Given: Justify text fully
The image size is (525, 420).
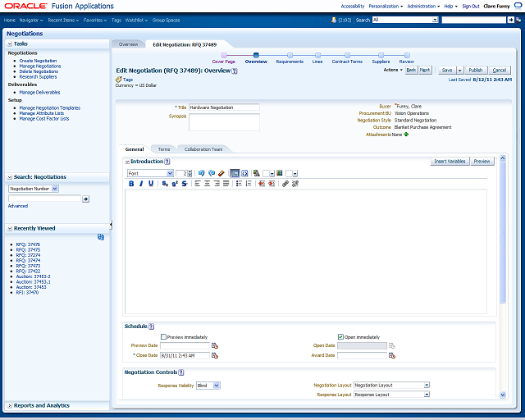Looking at the screenshot, I should point(226,184).
